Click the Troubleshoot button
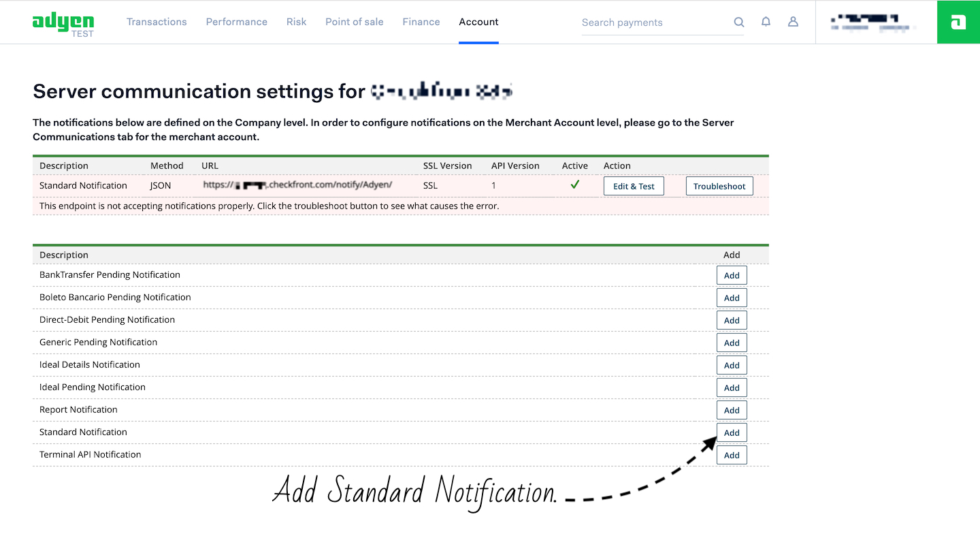This screenshot has height=538, width=980. (719, 186)
